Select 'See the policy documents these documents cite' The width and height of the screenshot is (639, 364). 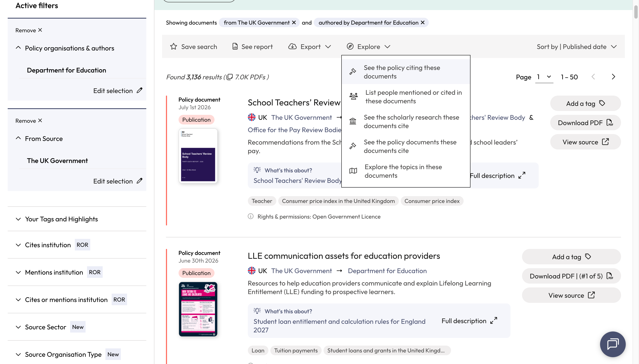(x=406, y=146)
